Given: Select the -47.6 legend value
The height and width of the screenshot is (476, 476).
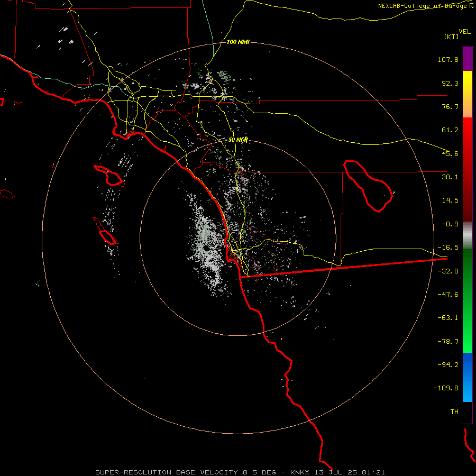Looking at the screenshot, I should click(x=448, y=295).
